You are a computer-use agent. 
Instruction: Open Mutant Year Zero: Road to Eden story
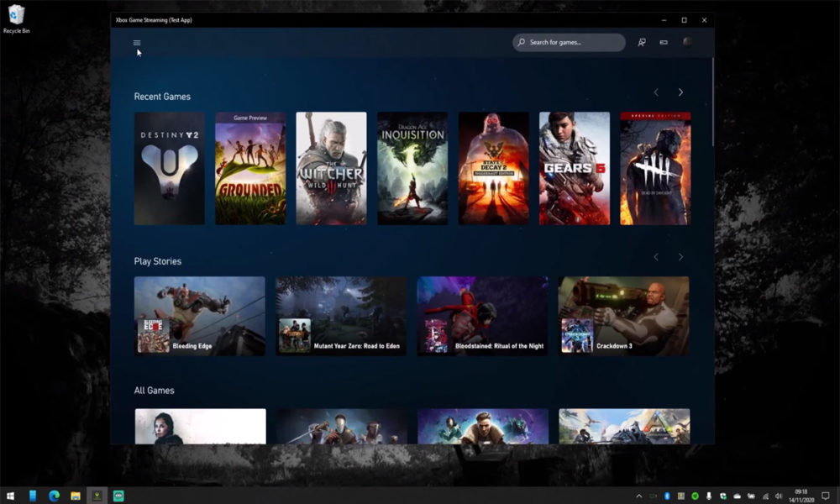tap(341, 316)
